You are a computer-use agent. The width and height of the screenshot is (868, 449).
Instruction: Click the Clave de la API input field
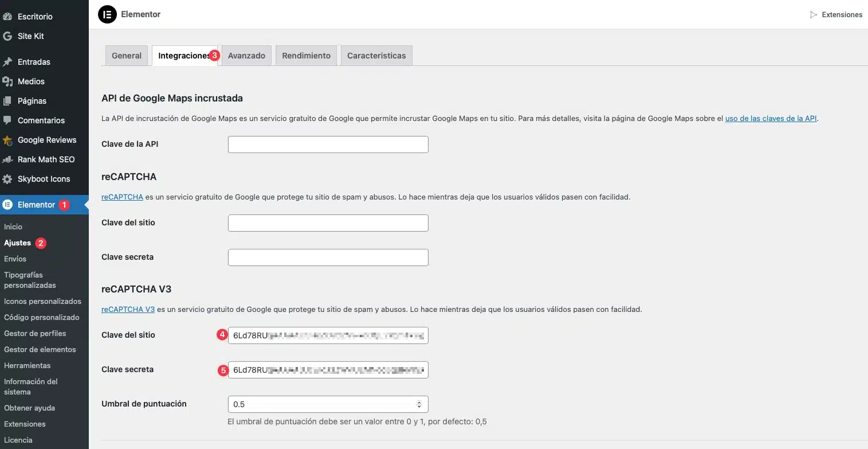pos(328,144)
